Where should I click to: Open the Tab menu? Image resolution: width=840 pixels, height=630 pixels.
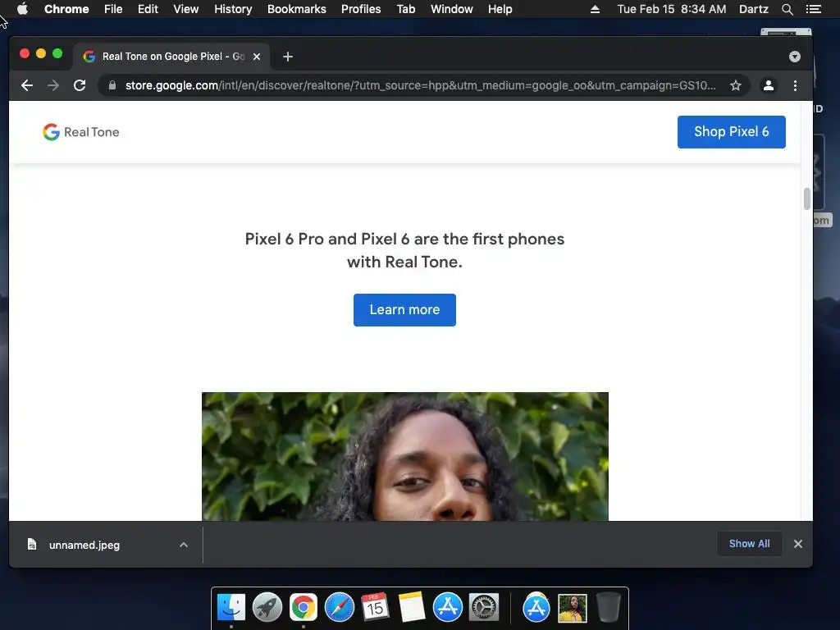pyautogui.click(x=405, y=9)
